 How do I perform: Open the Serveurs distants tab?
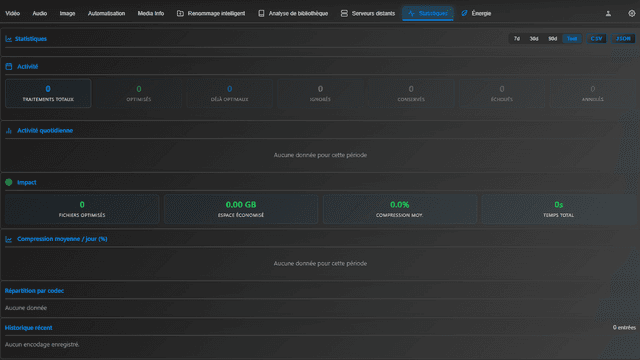coord(368,13)
